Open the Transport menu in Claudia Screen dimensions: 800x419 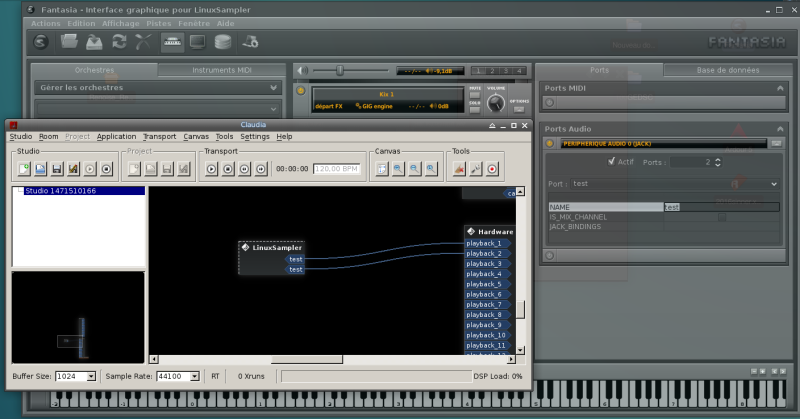(159, 136)
